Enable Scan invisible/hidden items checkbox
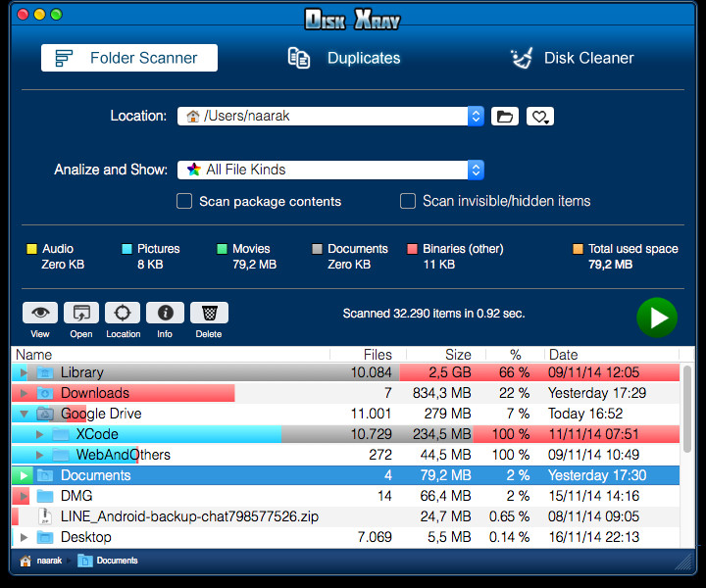The image size is (706, 588). pyautogui.click(x=408, y=201)
